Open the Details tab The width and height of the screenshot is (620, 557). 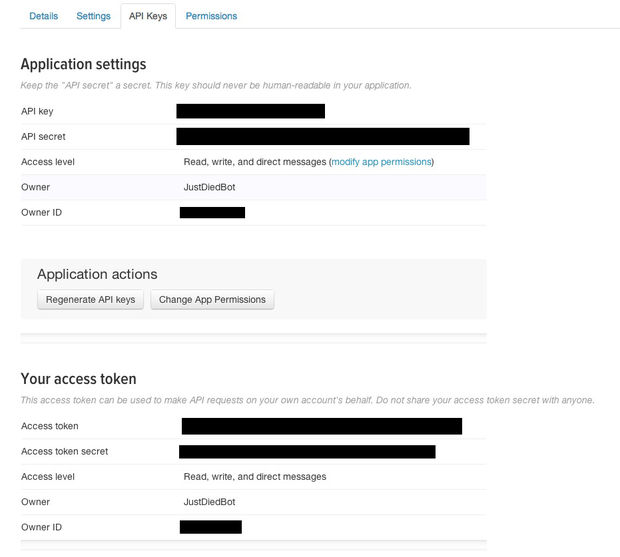pyautogui.click(x=43, y=16)
